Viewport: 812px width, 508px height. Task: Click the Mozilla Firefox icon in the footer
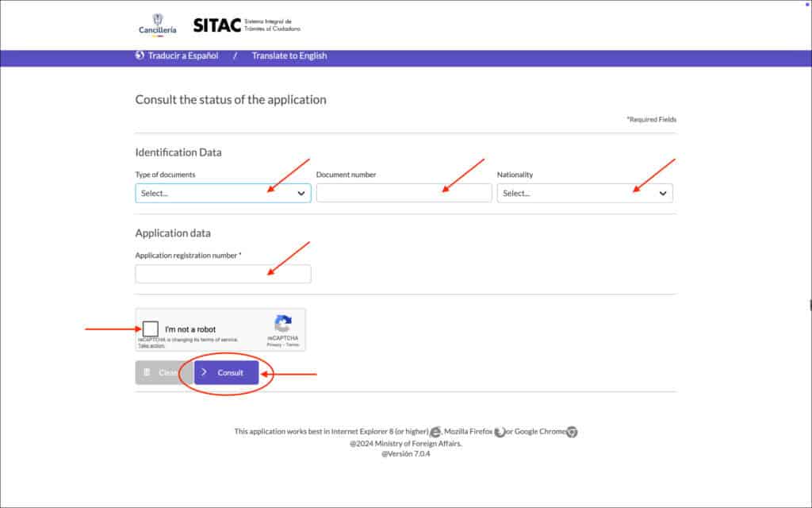pyautogui.click(x=500, y=432)
